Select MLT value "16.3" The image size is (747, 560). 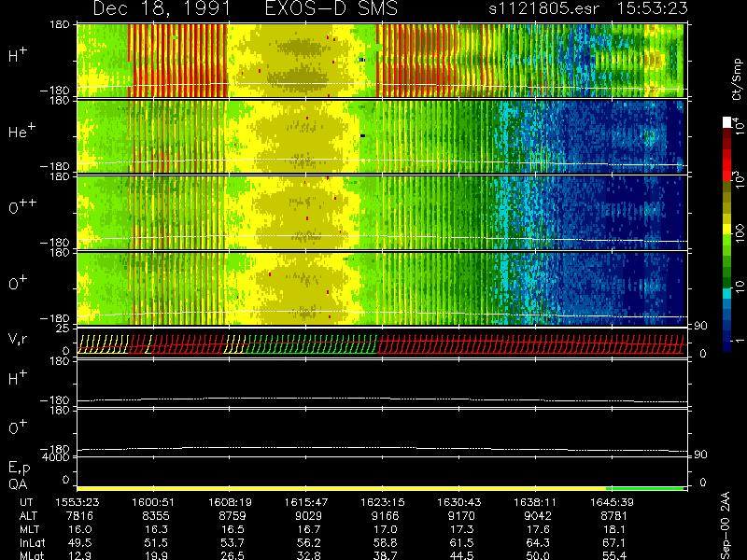pos(156,529)
